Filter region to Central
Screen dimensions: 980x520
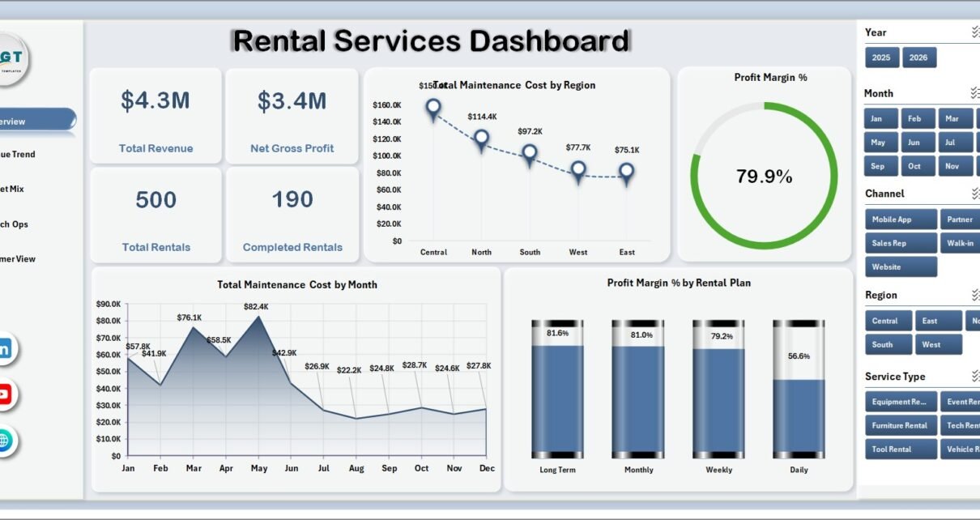[x=888, y=321]
